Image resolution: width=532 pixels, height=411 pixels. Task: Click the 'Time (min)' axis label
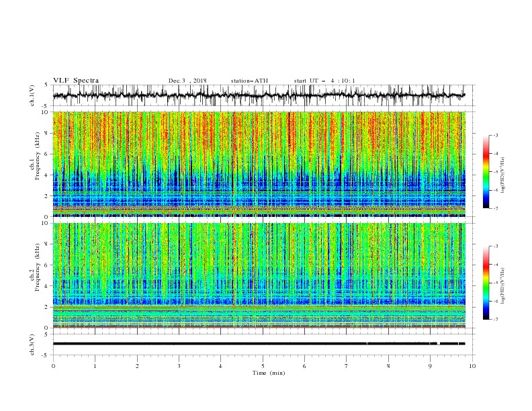pyautogui.click(x=269, y=373)
